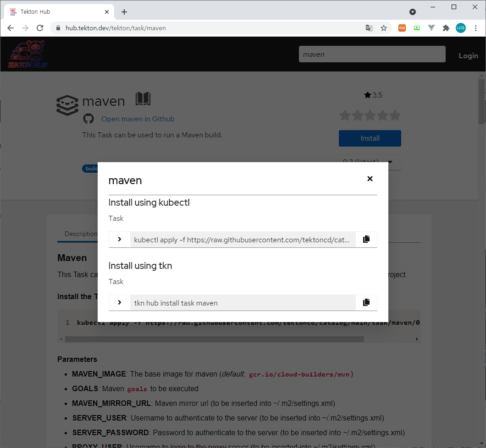Close the Tekton Hub tab
This screenshot has width=486, height=448.
[x=107, y=12]
